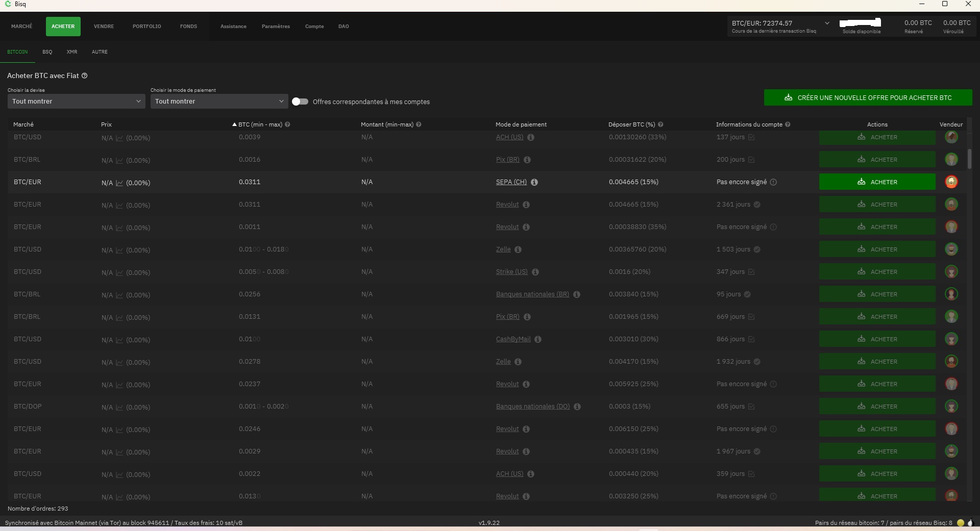The image size is (980, 531).
Task: Click 'Créer une nouvelle offre pour acheter BTC'
Action: click(868, 97)
